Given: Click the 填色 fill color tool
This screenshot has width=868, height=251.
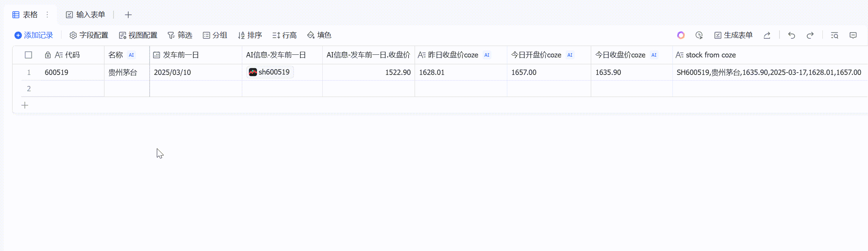Looking at the screenshot, I should pos(319,35).
